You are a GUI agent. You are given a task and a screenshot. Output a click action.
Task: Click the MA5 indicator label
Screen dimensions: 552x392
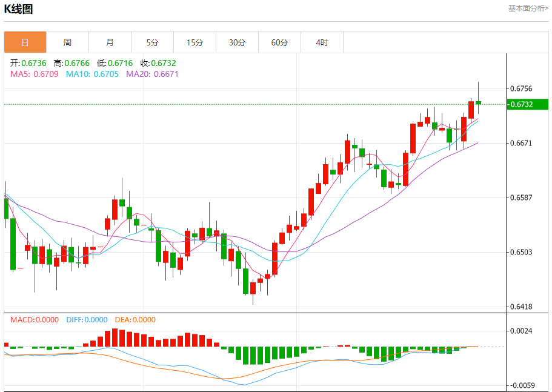(34, 74)
